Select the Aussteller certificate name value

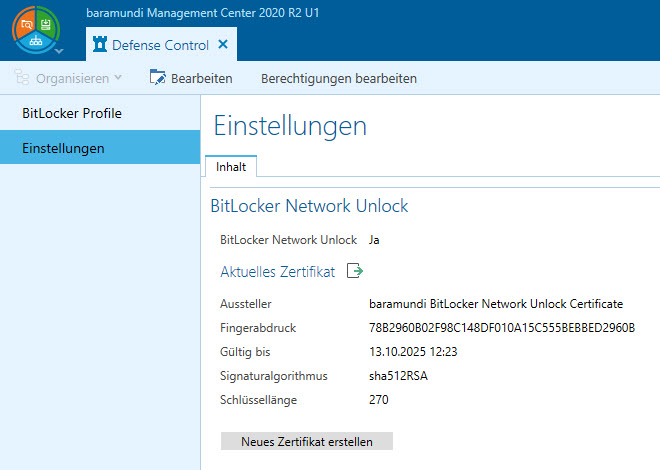(x=496, y=304)
